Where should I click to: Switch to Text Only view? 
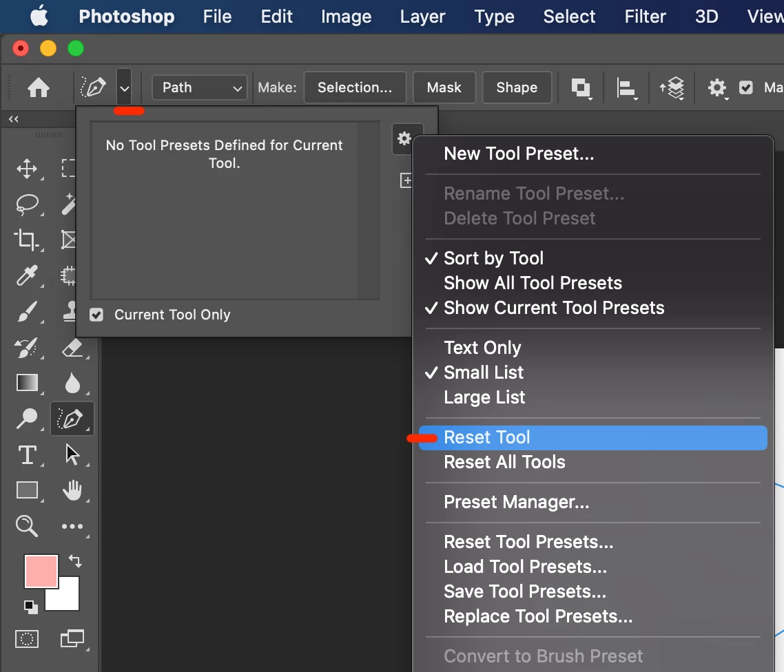[x=592, y=348]
